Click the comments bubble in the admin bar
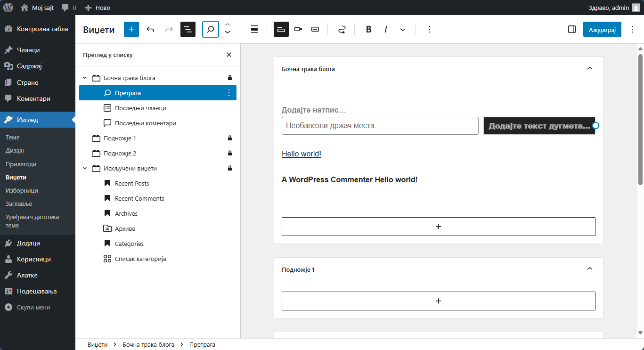The width and height of the screenshot is (644, 350). tap(64, 7)
